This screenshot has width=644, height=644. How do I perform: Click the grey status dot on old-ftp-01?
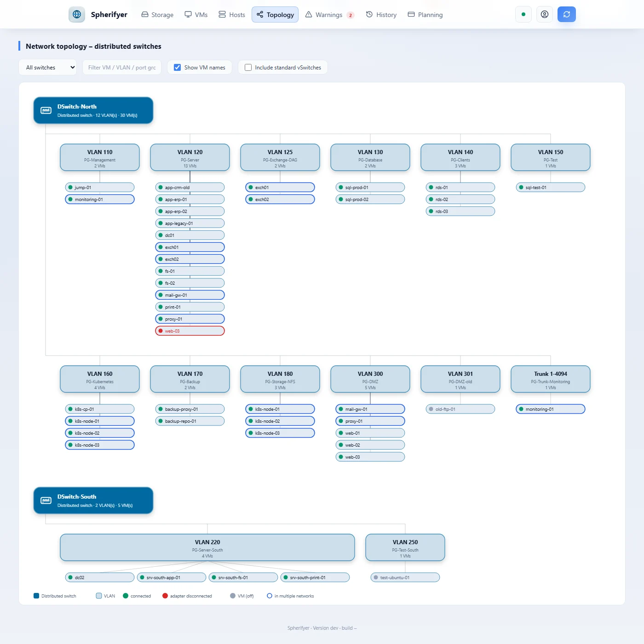pyautogui.click(x=431, y=409)
